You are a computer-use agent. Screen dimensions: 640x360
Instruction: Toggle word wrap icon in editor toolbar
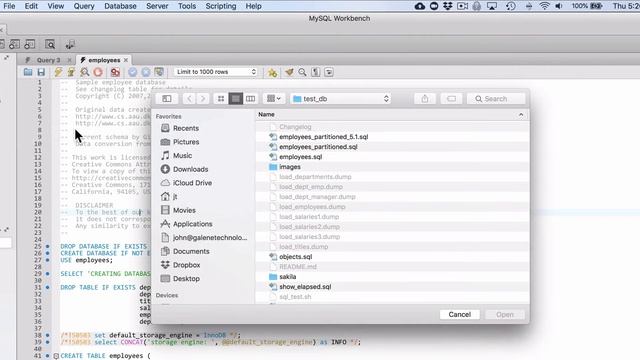[329, 72]
